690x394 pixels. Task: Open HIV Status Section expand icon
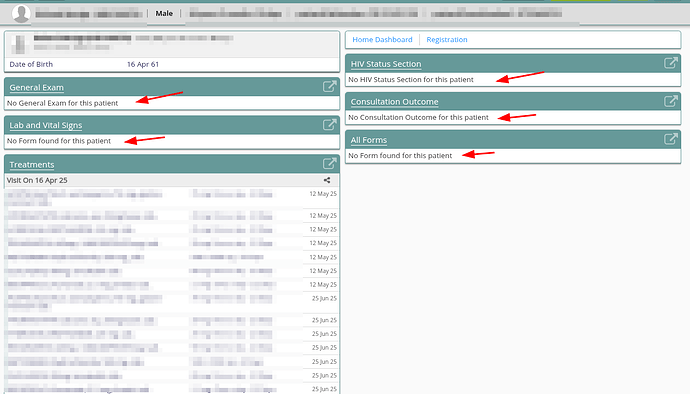click(671, 63)
